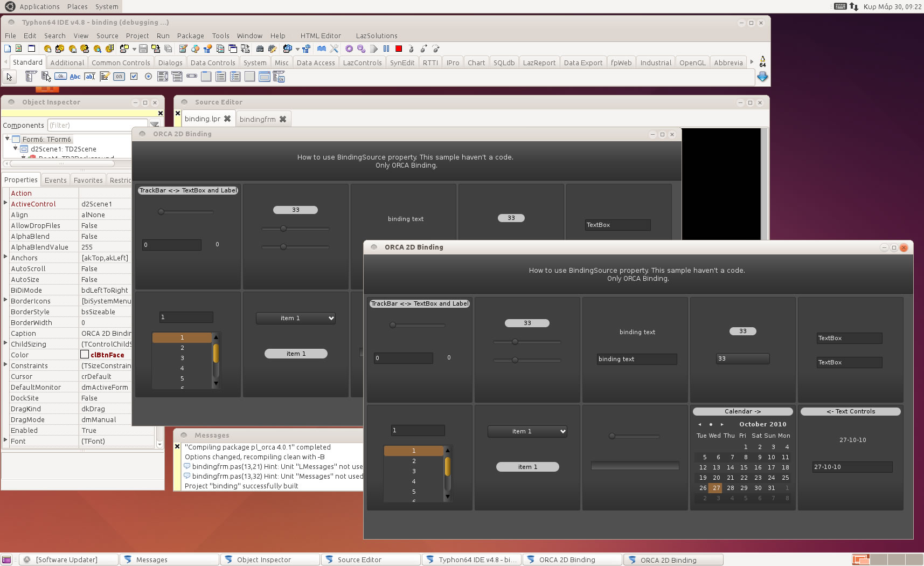Click TrackBar slider thumb in front window

(393, 325)
